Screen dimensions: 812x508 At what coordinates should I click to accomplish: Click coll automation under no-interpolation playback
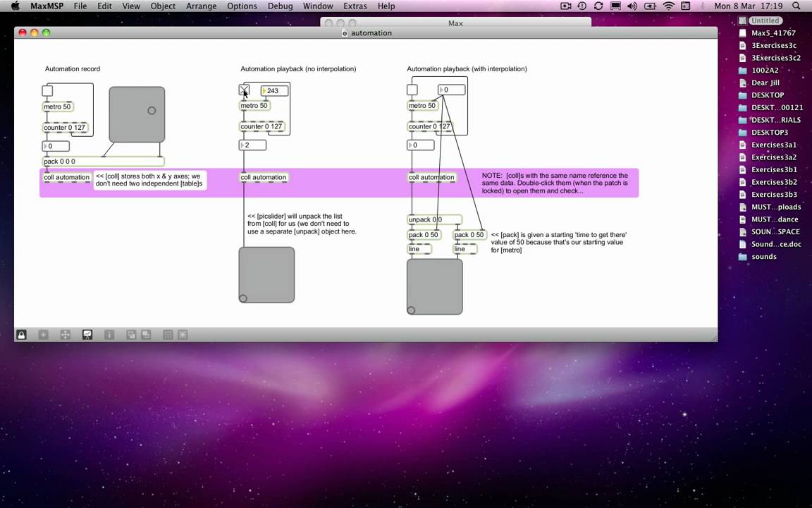(x=263, y=177)
